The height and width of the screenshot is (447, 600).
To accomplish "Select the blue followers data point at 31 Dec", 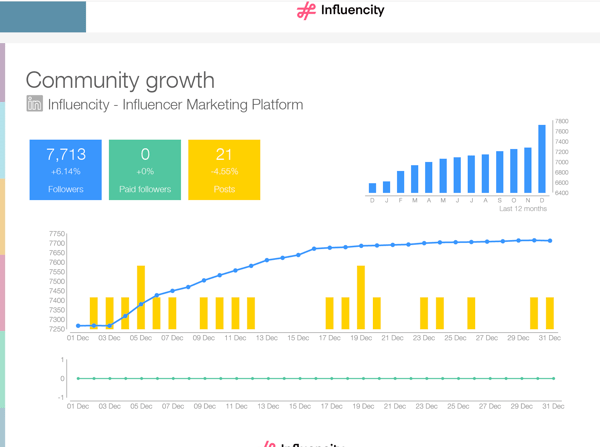I will click(551, 241).
